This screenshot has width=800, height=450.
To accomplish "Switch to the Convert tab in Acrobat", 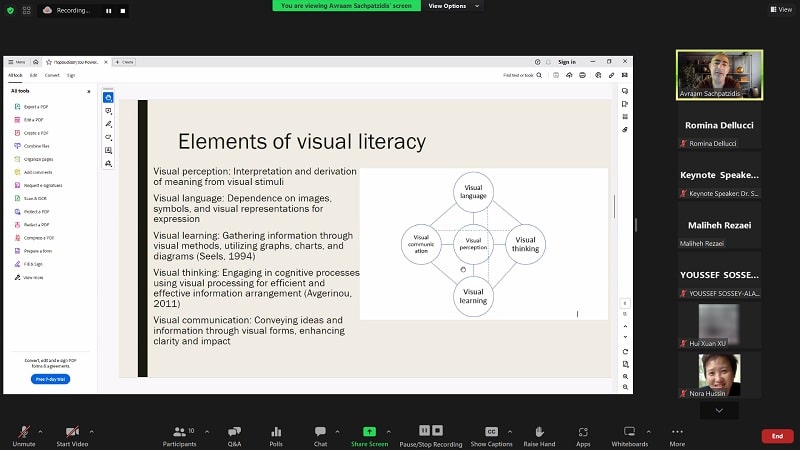I will click(52, 75).
